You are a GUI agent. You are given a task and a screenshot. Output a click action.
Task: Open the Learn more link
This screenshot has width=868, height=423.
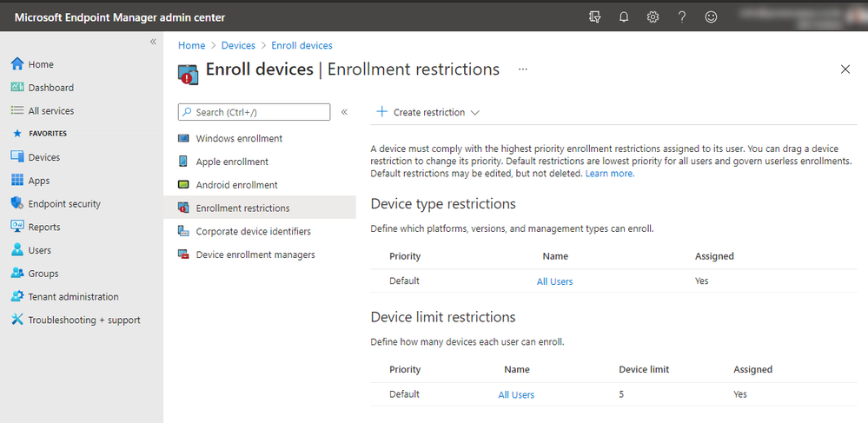pos(610,174)
